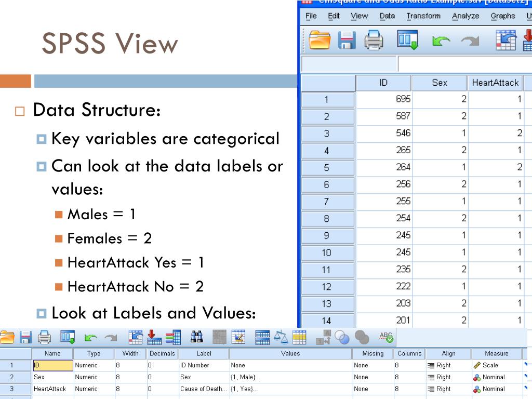
Task: Select Variable View row header 2
Action: (16, 377)
